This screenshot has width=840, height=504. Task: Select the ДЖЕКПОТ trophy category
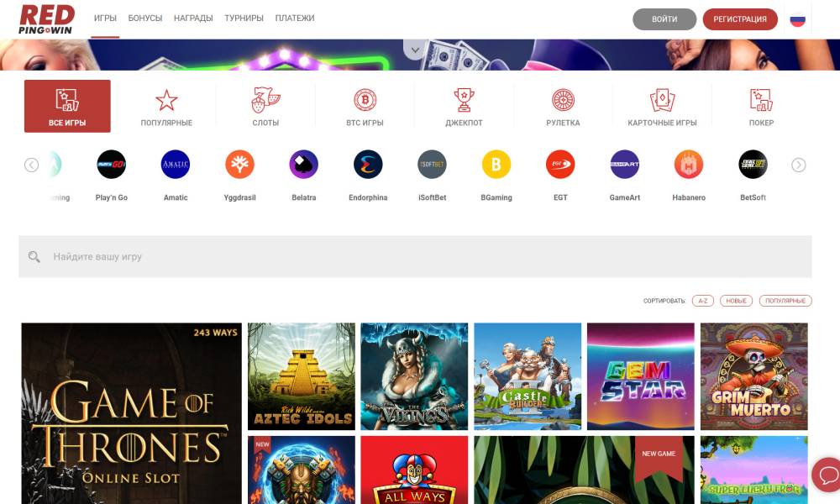click(x=464, y=108)
